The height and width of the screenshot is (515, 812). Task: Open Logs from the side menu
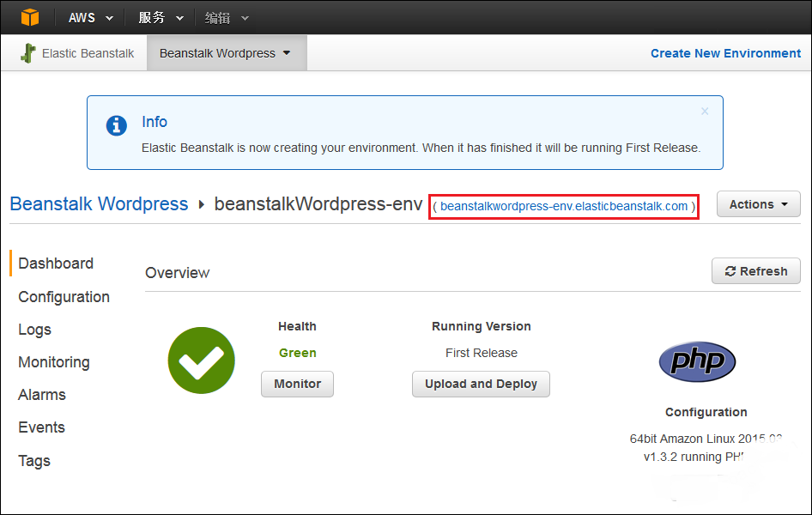pos(35,330)
